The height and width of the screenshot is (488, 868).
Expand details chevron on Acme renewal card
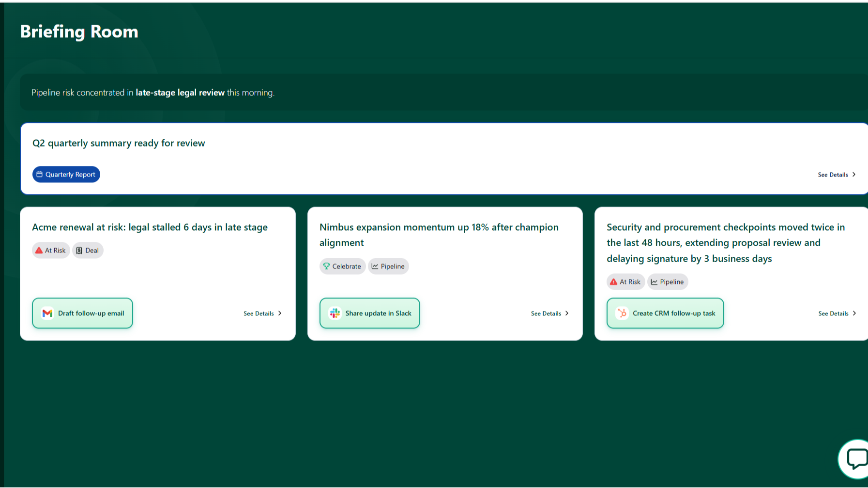pyautogui.click(x=280, y=313)
